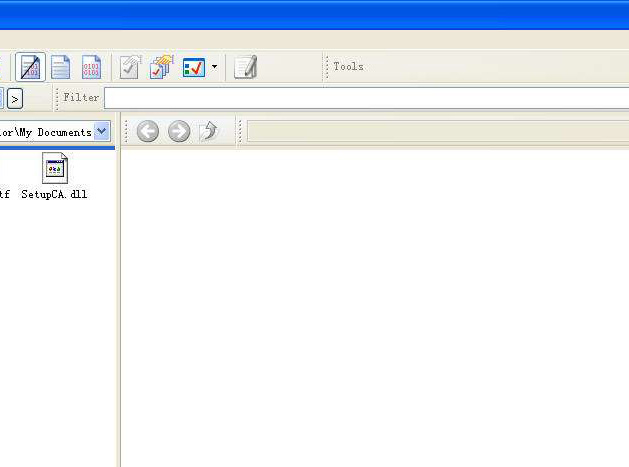Open the notepad with pencil icon
Screen dimensions: 629x467
tap(245, 67)
